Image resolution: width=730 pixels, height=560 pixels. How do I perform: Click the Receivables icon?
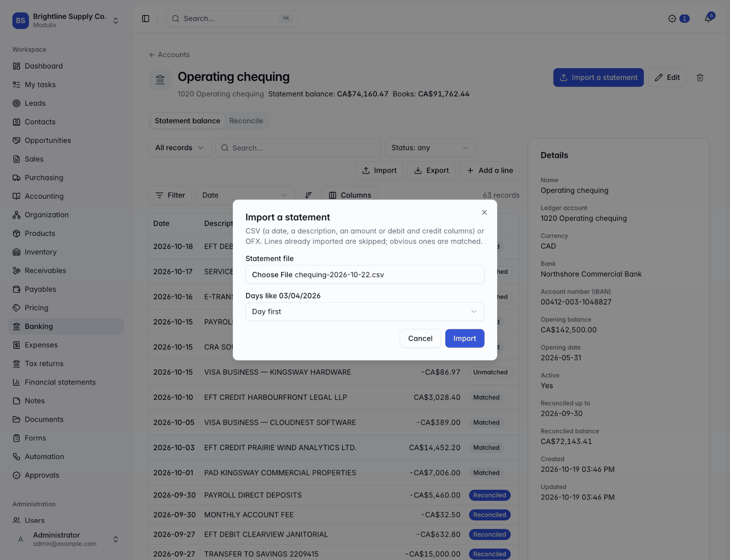coord(16,271)
